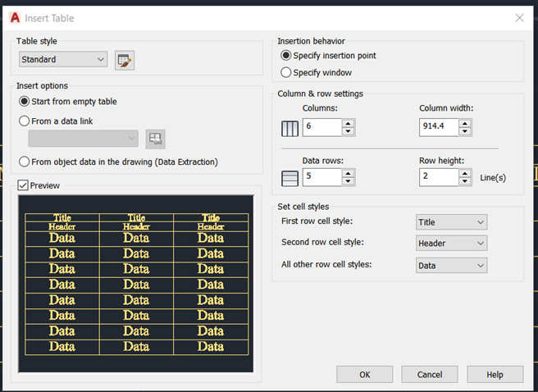538x392 pixels.
Task: Open Second row cell style dropdown
Action: [x=451, y=244]
